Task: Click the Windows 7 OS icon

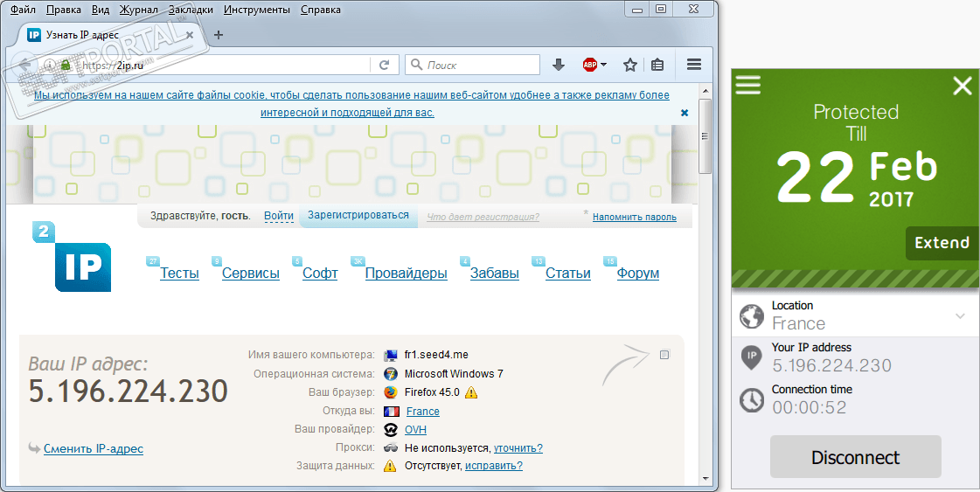Action: click(x=392, y=374)
